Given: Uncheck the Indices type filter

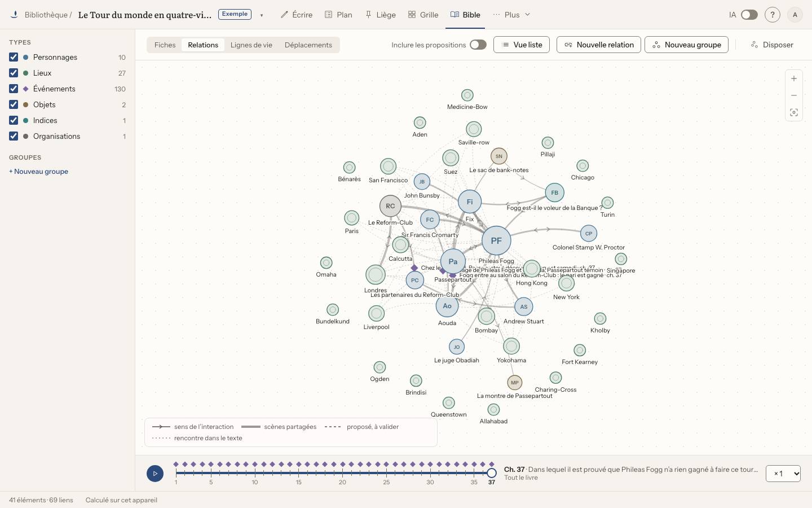Looking at the screenshot, I should (x=14, y=120).
